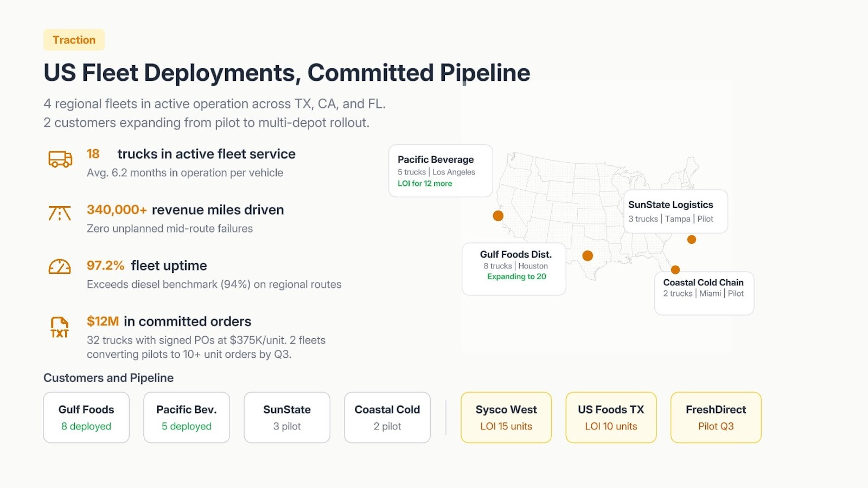The height and width of the screenshot is (488, 868).
Task: Click the delivery truck icon
Action: click(x=60, y=159)
